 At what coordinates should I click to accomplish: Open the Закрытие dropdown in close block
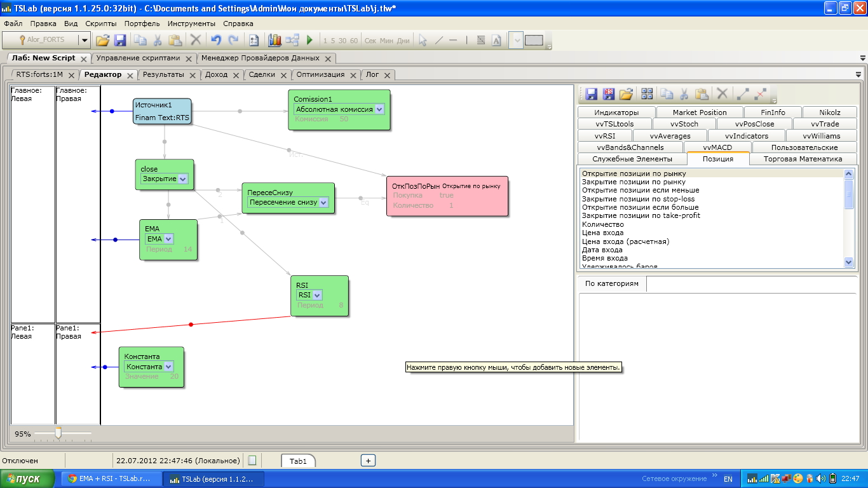(x=183, y=179)
